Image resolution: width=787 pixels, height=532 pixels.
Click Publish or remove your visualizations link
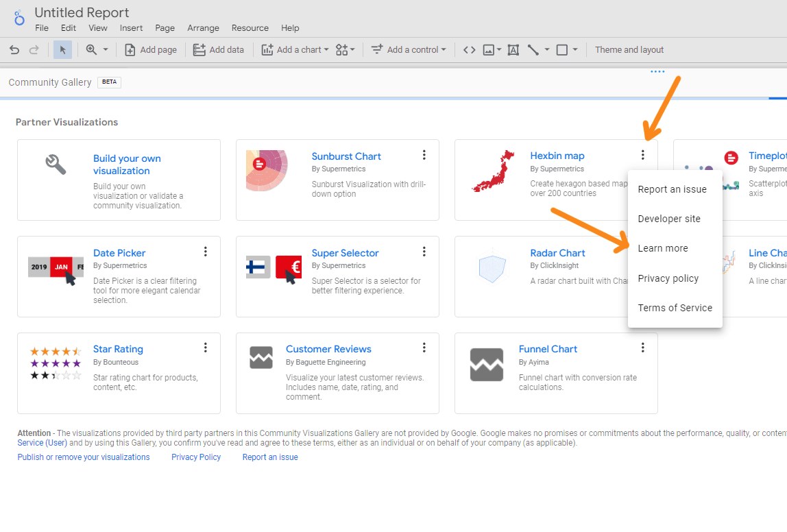click(x=84, y=457)
